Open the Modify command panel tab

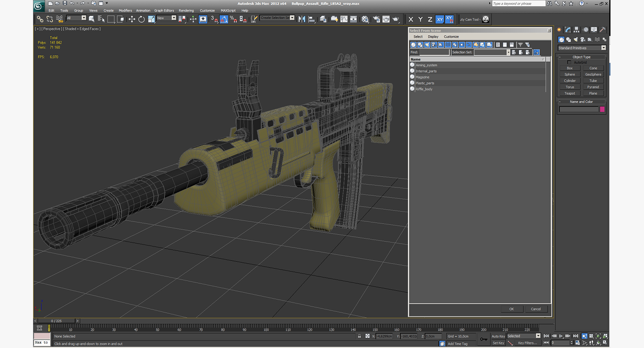pyautogui.click(x=568, y=30)
